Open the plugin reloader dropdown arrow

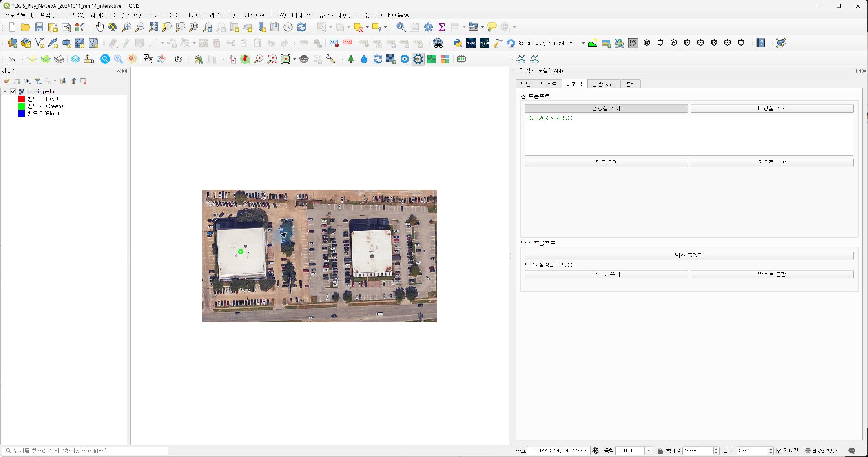pos(583,43)
